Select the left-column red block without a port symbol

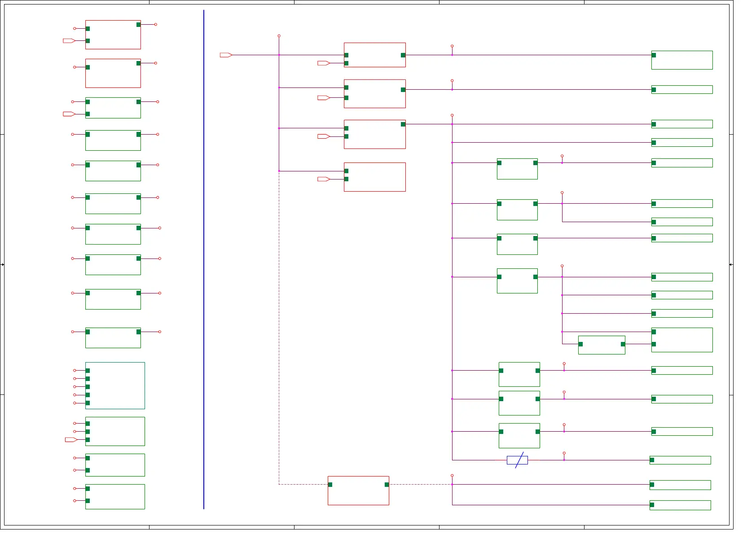coord(113,73)
